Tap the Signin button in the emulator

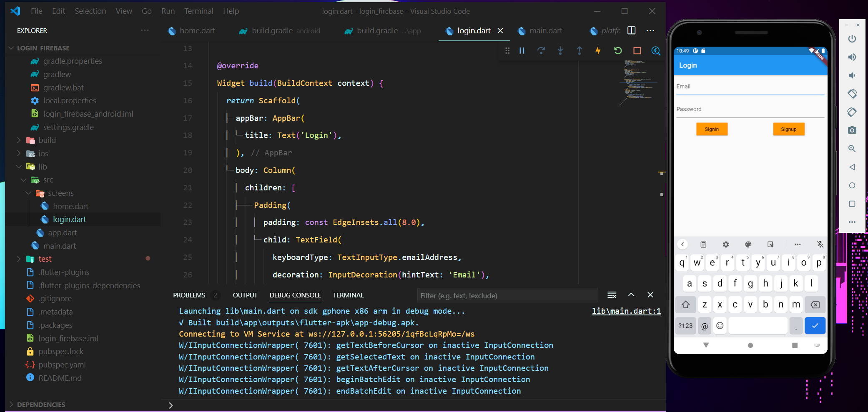712,129
